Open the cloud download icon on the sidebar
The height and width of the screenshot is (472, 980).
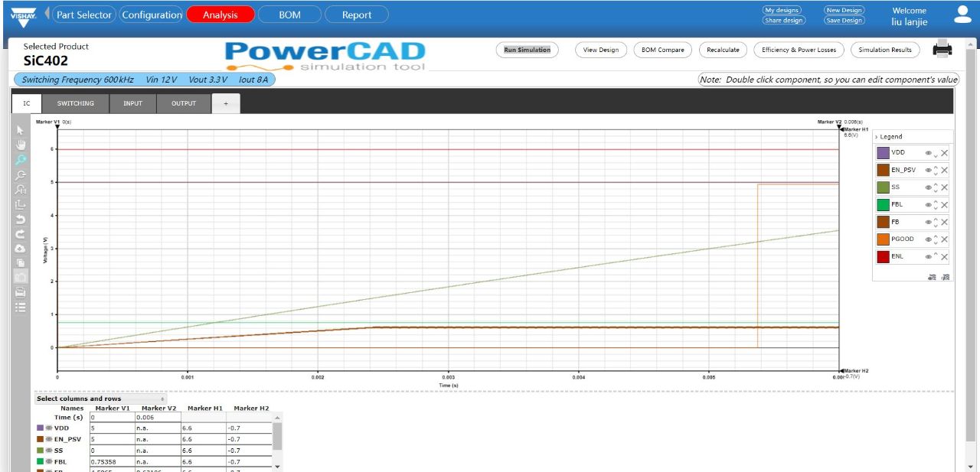(21, 247)
